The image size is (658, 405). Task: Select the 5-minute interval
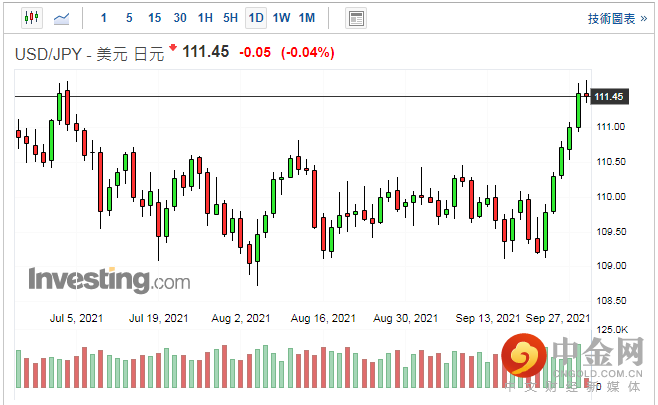point(129,18)
